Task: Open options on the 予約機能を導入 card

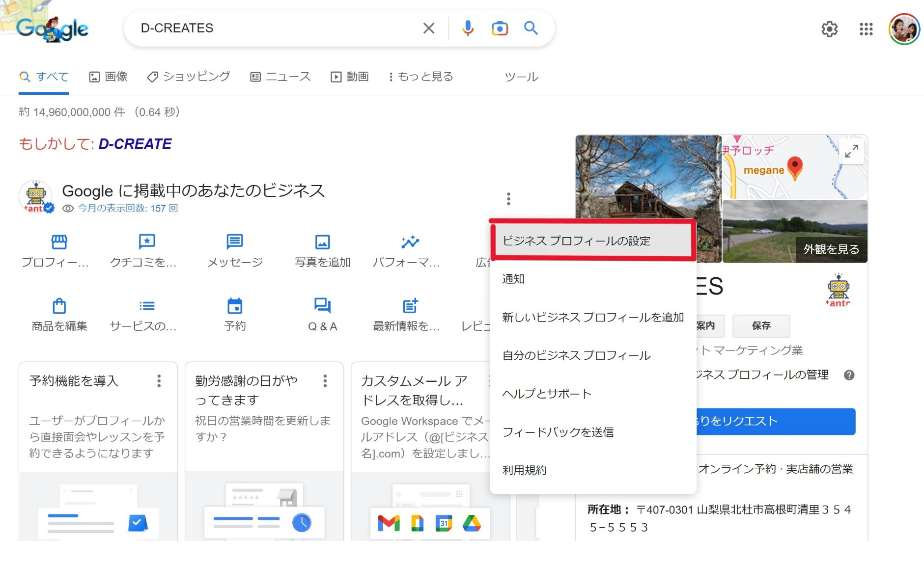Action: 159,381
